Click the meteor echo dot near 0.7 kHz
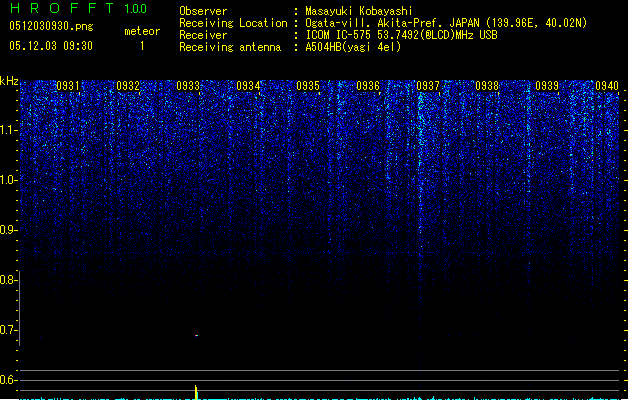The height and width of the screenshot is (400, 629). pos(196,335)
